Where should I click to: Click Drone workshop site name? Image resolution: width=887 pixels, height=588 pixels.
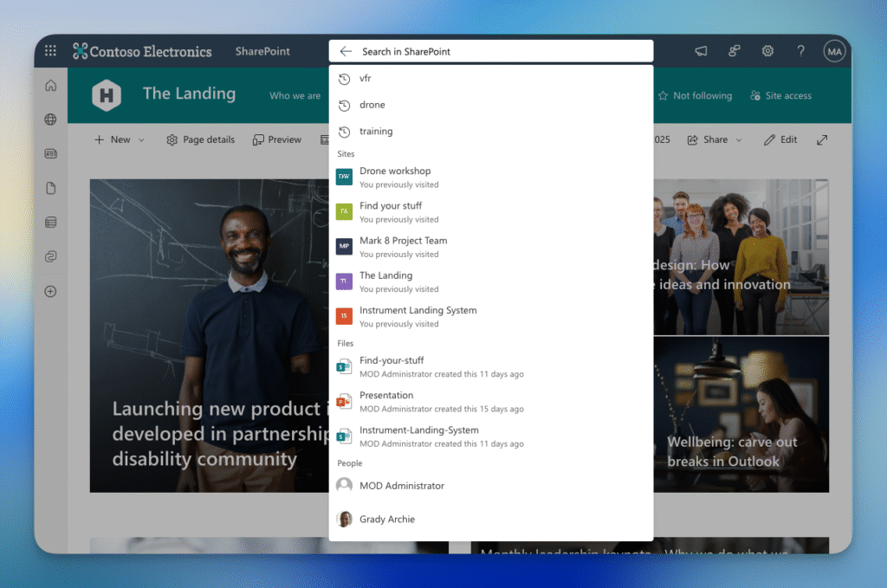click(x=395, y=171)
